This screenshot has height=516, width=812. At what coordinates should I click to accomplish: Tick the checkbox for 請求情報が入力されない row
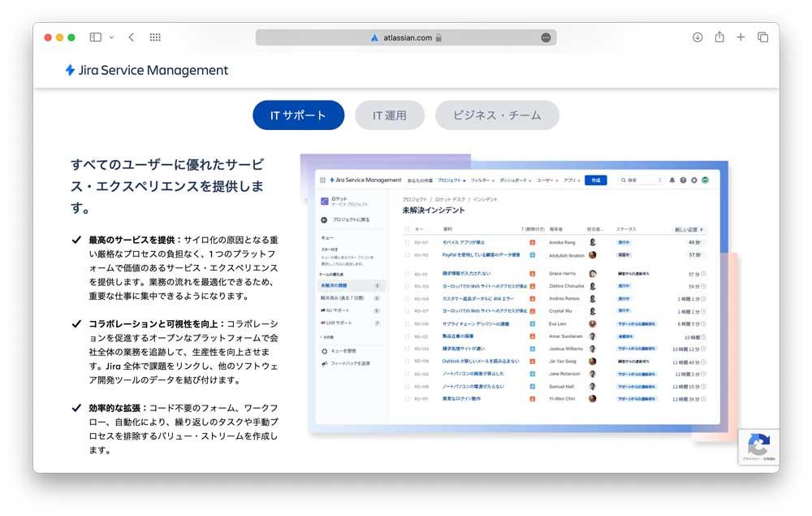pyautogui.click(x=407, y=274)
